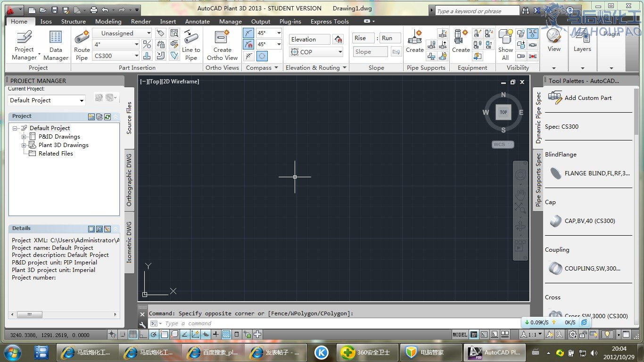Open the Annotate ribbon tab
The width and height of the screenshot is (644, 362).
point(198,21)
